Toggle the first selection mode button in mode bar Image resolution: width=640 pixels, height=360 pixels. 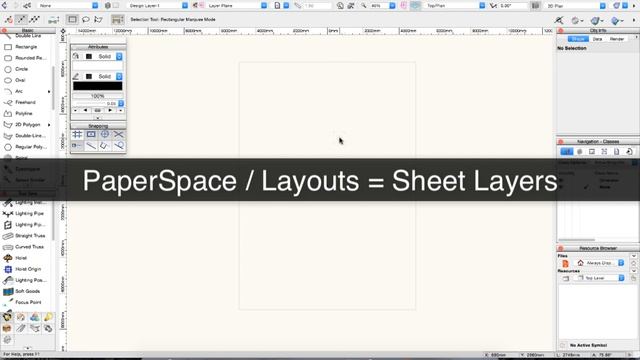8,19
